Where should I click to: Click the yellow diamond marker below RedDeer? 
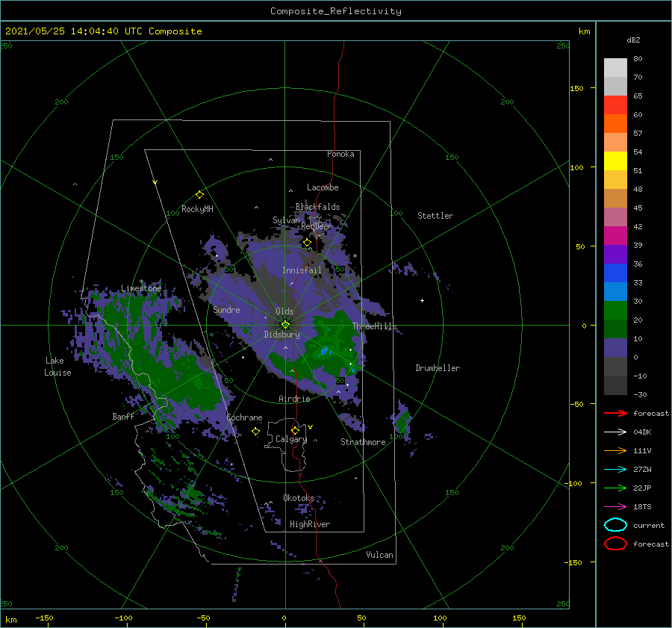click(x=308, y=243)
